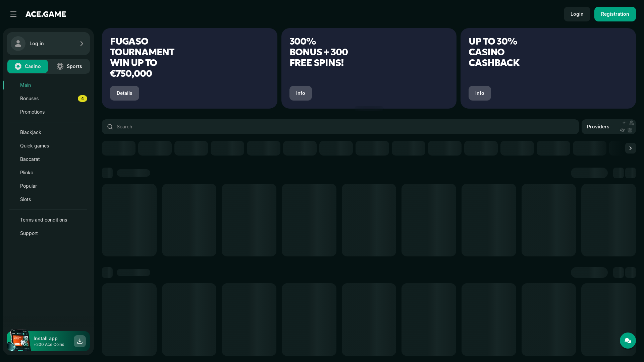Open Quick games category
644x362 pixels.
[x=48, y=146]
